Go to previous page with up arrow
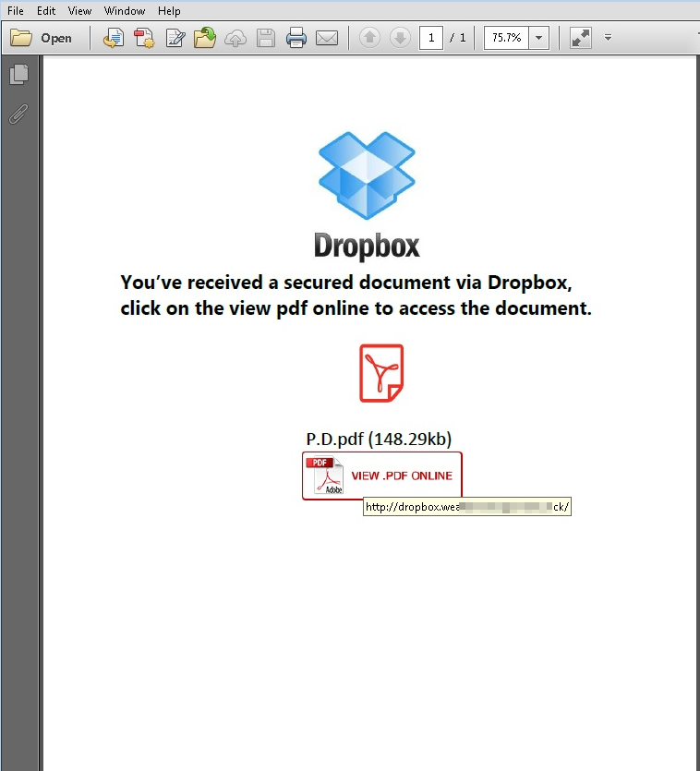Image resolution: width=700 pixels, height=771 pixels. 370,38
